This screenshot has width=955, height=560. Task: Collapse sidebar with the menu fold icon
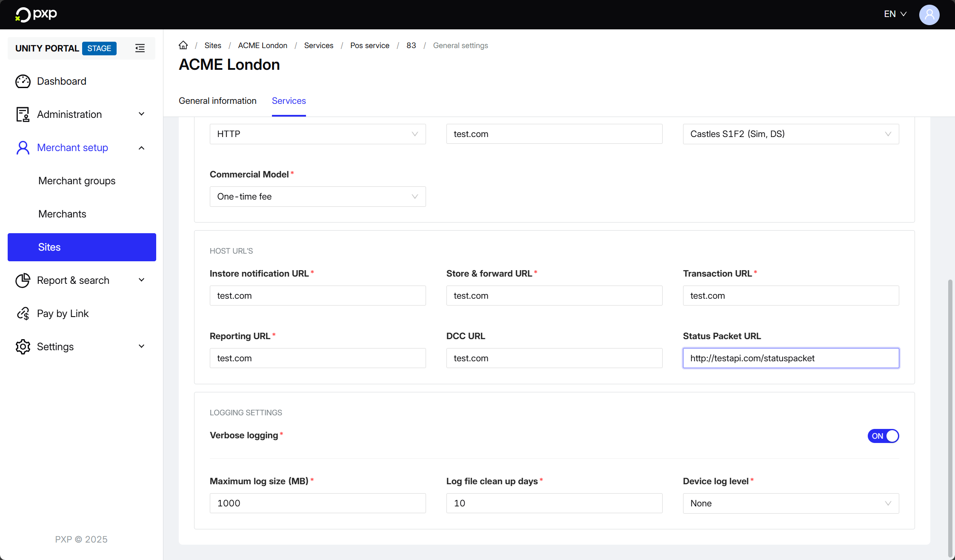140,48
